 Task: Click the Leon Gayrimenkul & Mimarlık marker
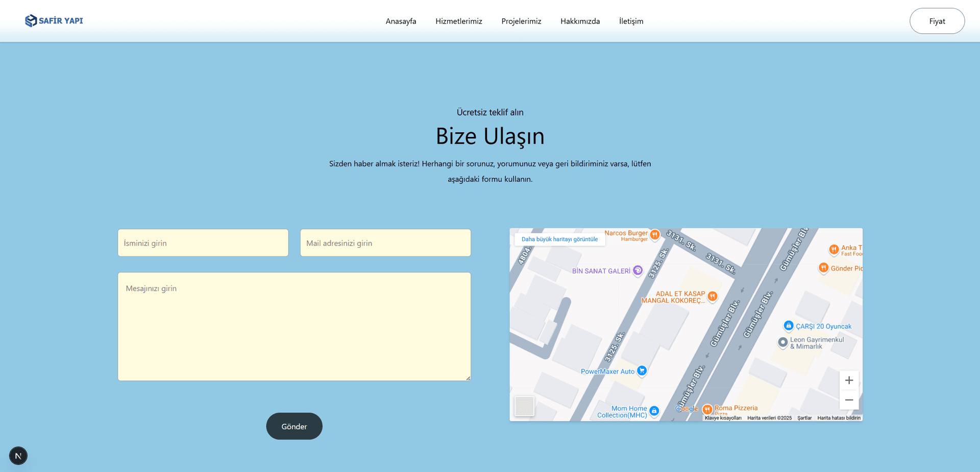click(782, 342)
